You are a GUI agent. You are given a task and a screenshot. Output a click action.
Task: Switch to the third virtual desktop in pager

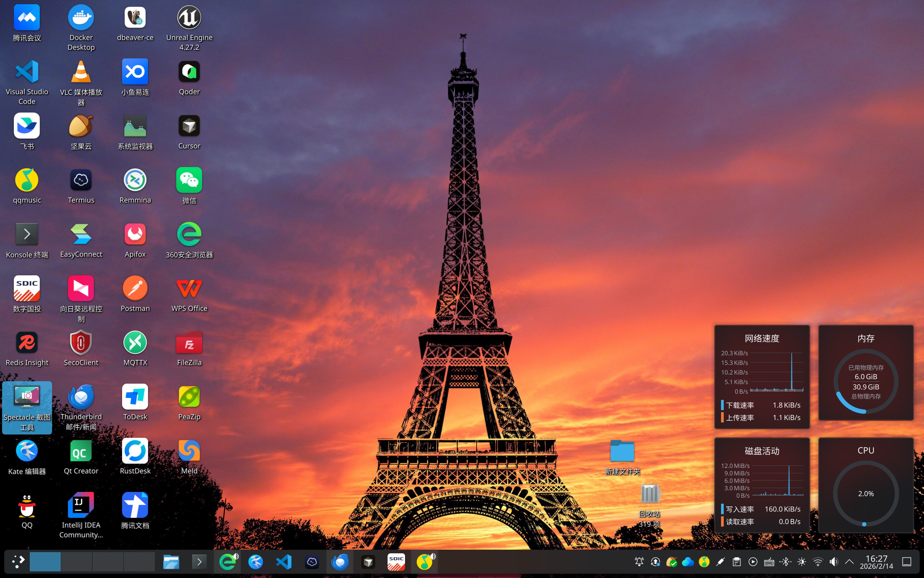coord(108,561)
